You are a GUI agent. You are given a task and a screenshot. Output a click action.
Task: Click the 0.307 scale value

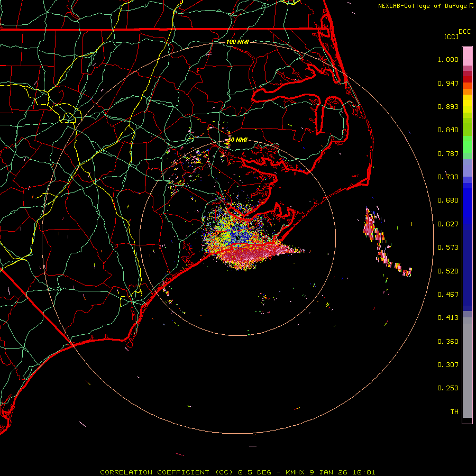coord(448,365)
